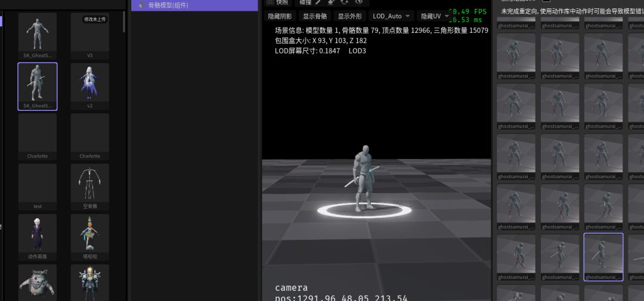Toggle 显示骨骼 in the viewport toolbar

pos(315,17)
